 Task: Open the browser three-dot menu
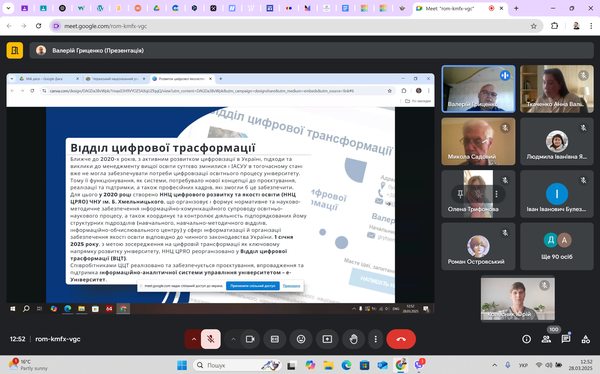point(591,26)
